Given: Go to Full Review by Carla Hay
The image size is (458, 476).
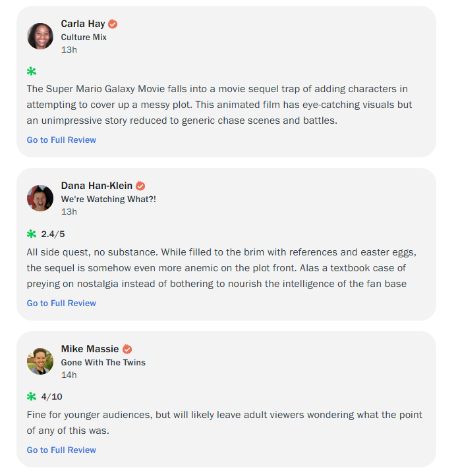Looking at the screenshot, I should pyautogui.click(x=61, y=140).
